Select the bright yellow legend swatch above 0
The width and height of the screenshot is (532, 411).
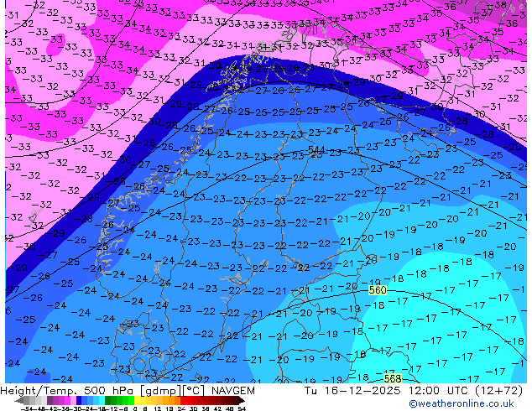(x=137, y=400)
